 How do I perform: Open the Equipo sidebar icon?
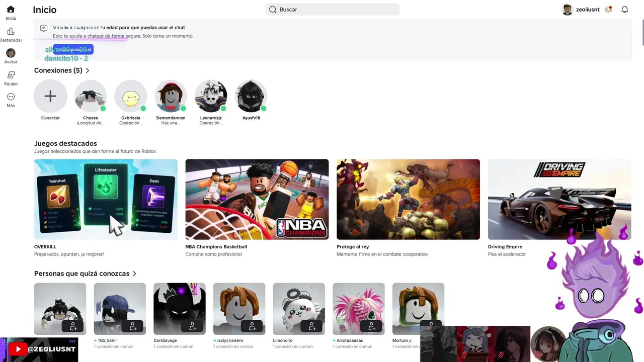11,75
